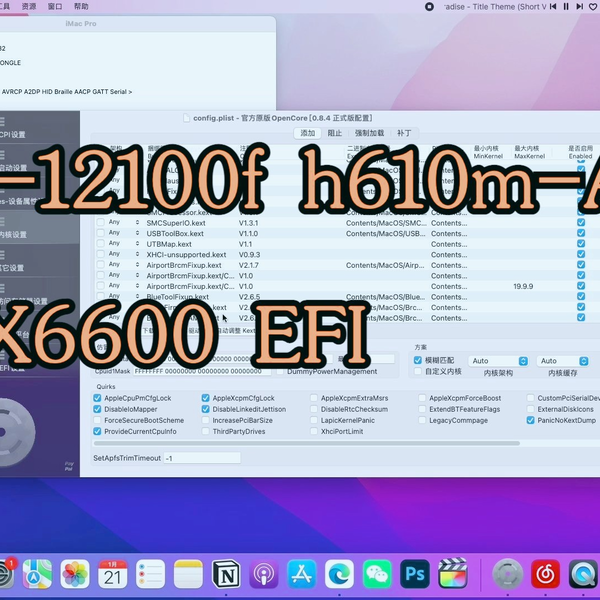Screen dimensions: 600x600
Task: Click the horizontal scrollbar under Quirks
Action: pos(307,443)
